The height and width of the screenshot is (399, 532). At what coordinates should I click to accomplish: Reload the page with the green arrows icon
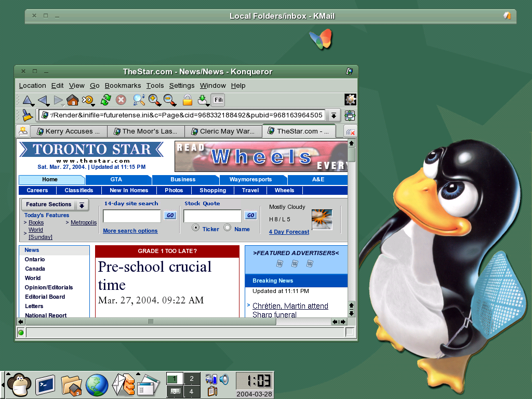click(106, 100)
